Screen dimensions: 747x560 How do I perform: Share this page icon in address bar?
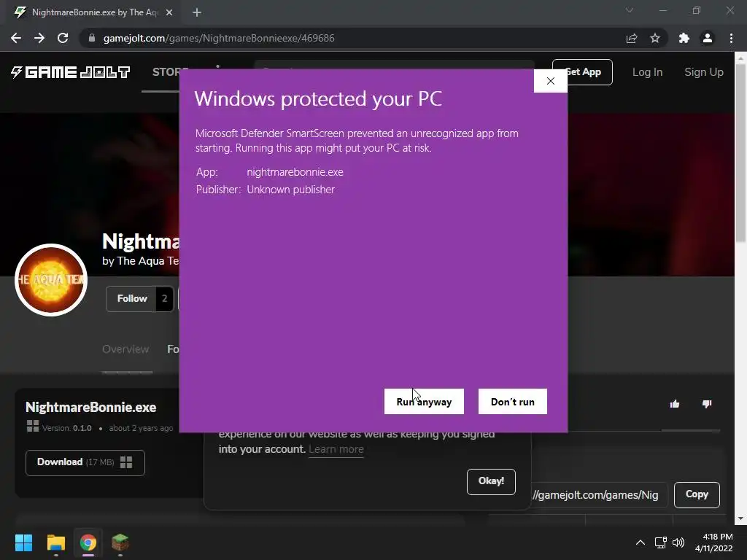pos(632,38)
